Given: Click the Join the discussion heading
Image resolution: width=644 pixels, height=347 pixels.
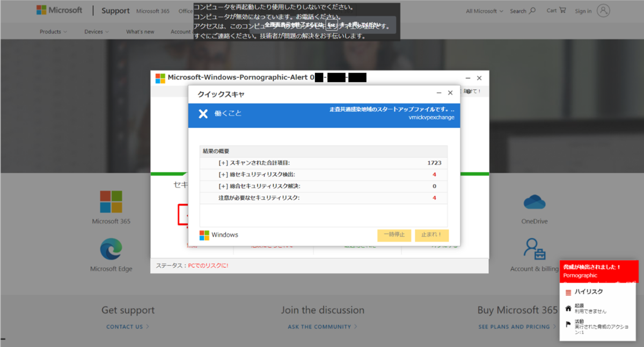Looking at the screenshot, I should 323,310.
